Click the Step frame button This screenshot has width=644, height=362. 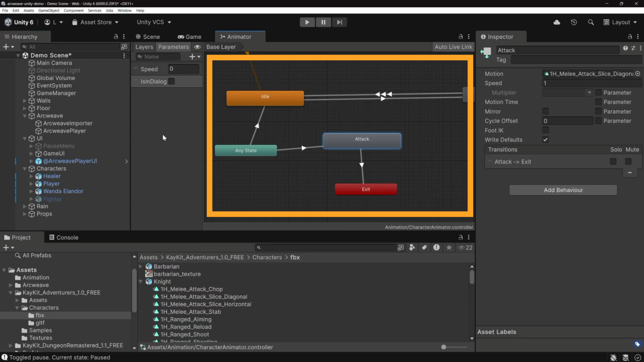339,22
